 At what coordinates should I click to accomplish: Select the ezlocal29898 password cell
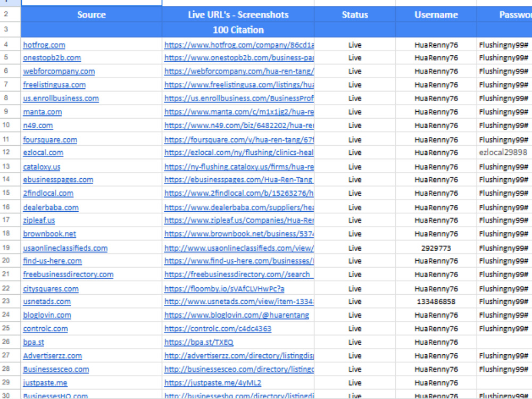tap(503, 153)
